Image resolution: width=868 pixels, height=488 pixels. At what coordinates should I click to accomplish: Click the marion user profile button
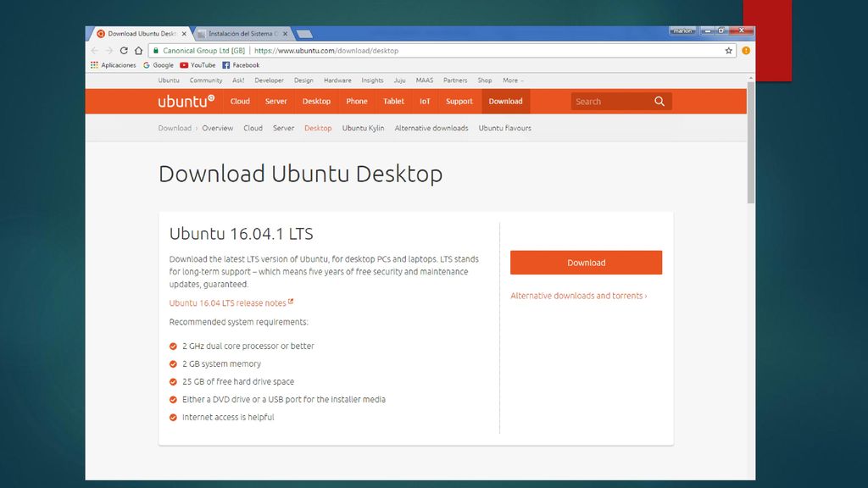click(x=682, y=30)
